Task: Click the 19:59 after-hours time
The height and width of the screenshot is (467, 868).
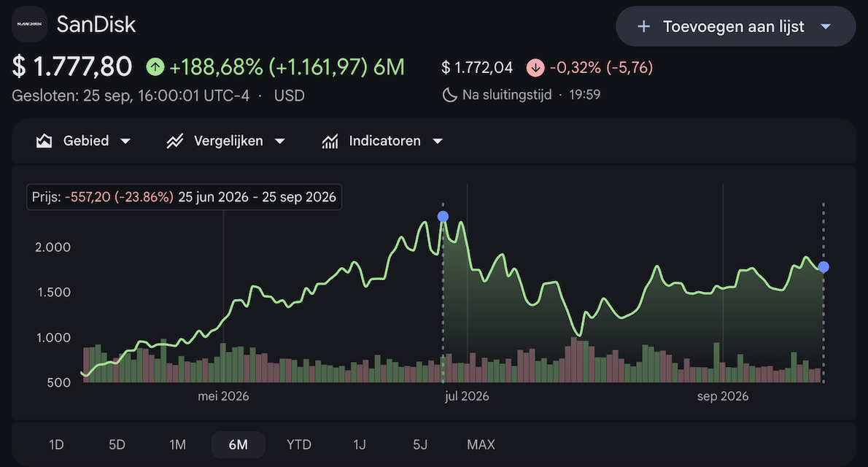Action: click(584, 95)
